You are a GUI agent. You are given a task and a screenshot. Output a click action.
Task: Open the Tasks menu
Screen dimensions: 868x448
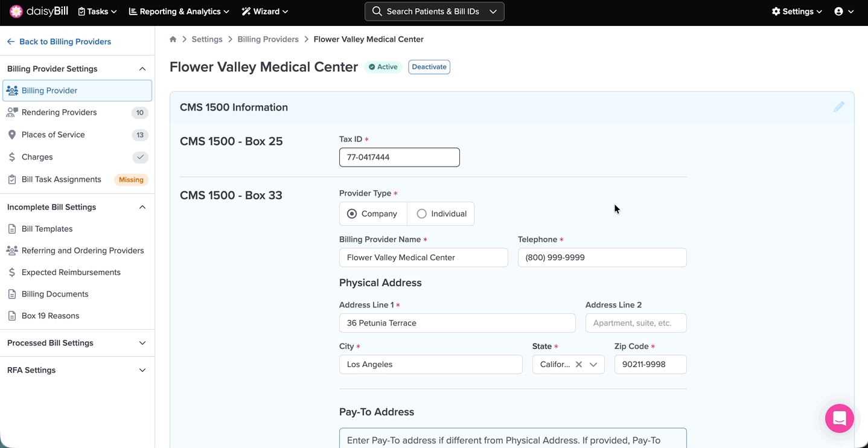[97, 11]
